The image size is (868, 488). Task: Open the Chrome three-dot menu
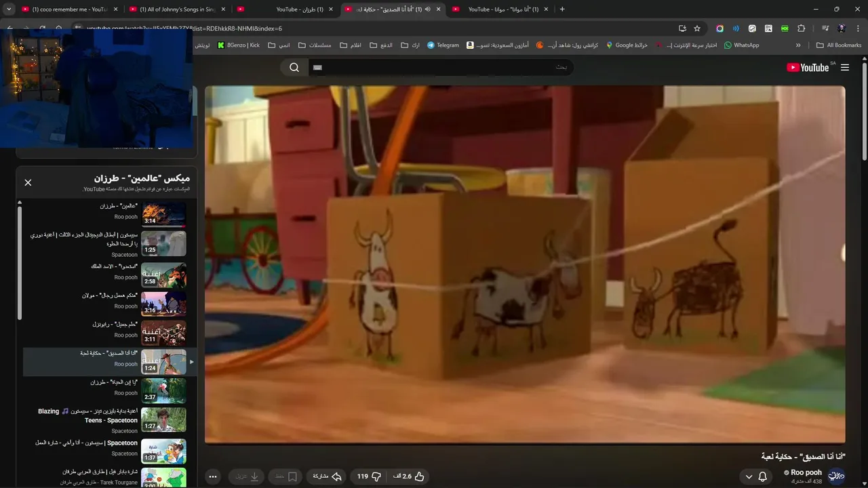pyautogui.click(x=858, y=28)
